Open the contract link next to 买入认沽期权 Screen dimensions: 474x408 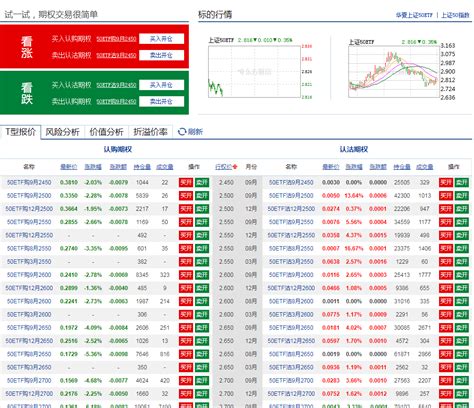(x=116, y=85)
